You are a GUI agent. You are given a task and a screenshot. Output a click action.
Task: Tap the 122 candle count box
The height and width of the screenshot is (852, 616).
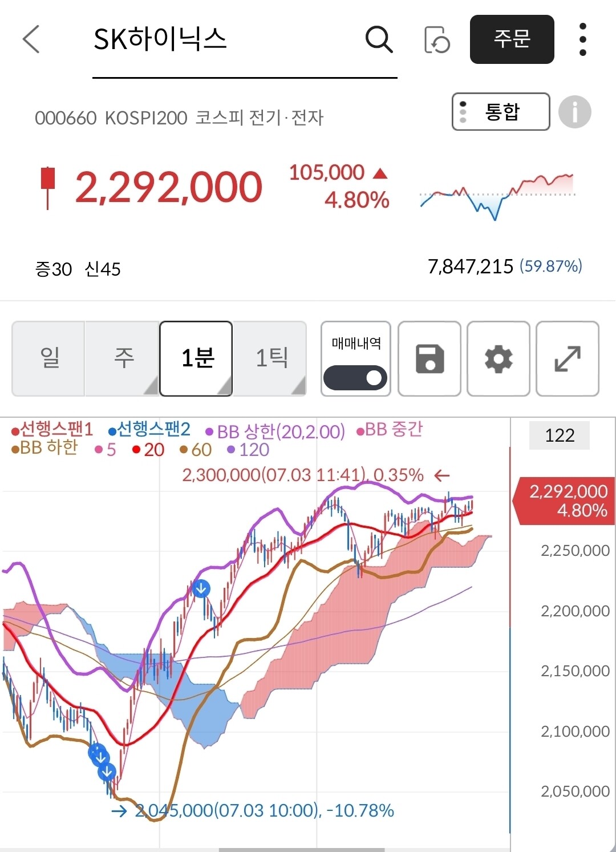coord(560,435)
